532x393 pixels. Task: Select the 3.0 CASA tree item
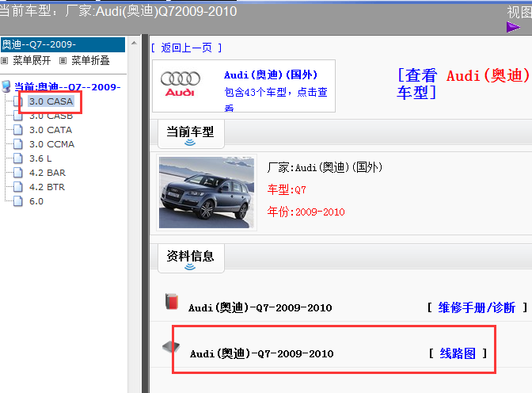[x=51, y=101]
